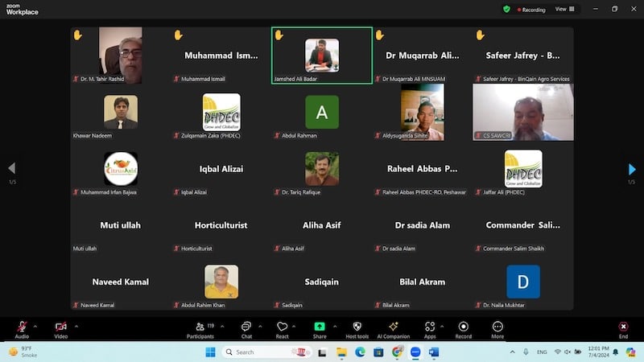This screenshot has width=644, height=362.
Task: Expand the audio options arrow
Action: pos(35,326)
